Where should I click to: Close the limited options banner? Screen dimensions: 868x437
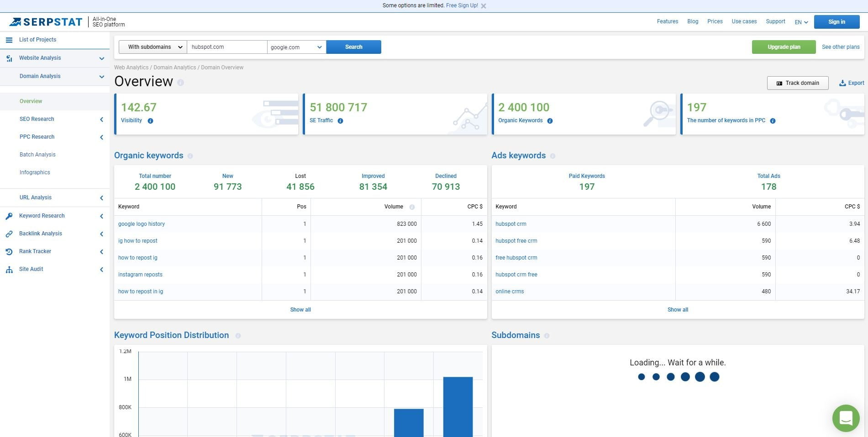pos(484,6)
